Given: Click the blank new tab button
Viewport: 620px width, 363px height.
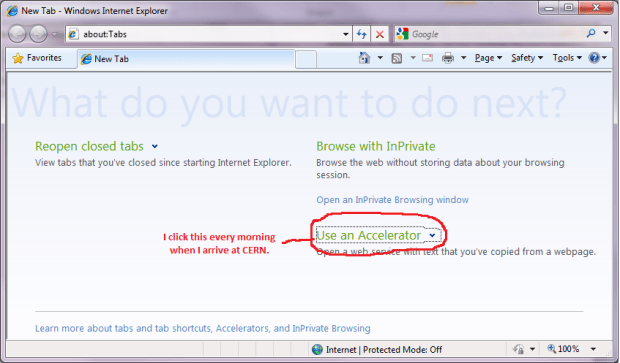Looking at the screenshot, I should pos(306,60).
